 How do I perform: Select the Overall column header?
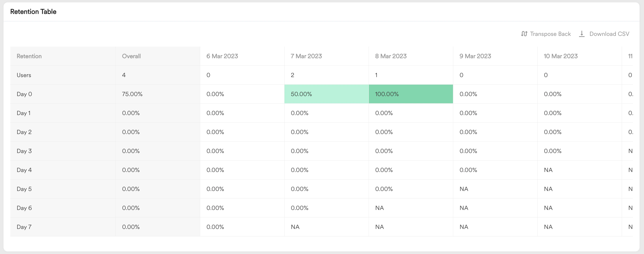(x=131, y=56)
